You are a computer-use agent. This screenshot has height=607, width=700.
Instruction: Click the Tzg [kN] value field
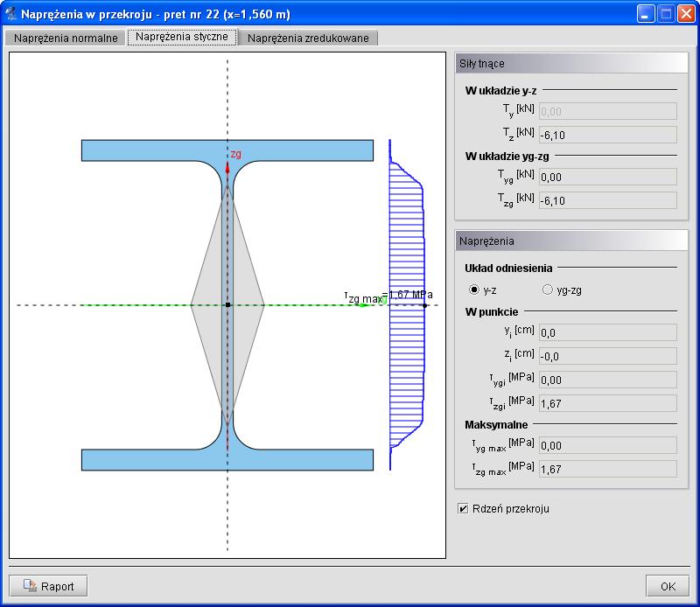coord(607,200)
